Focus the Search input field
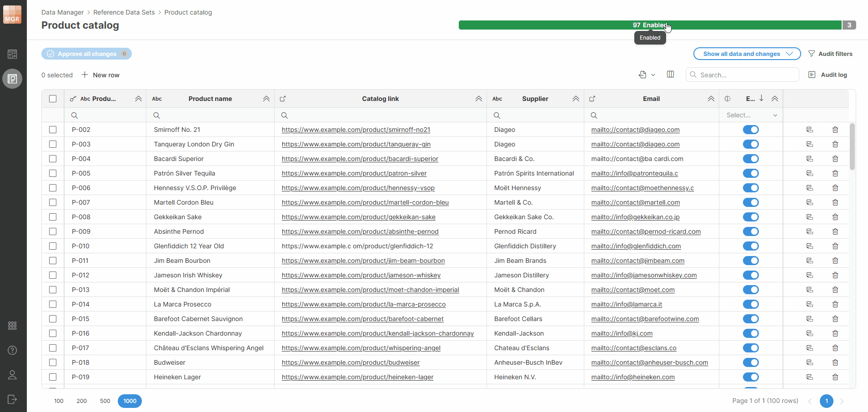868x412 pixels. (746, 75)
